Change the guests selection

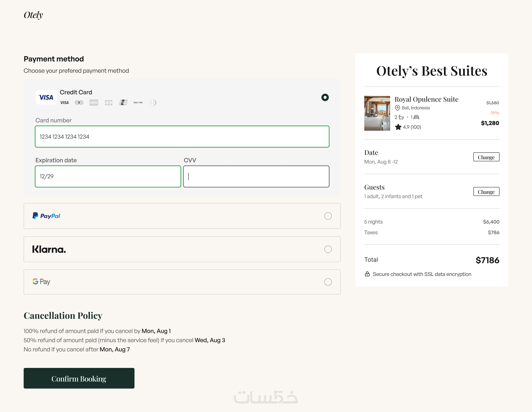tap(486, 192)
